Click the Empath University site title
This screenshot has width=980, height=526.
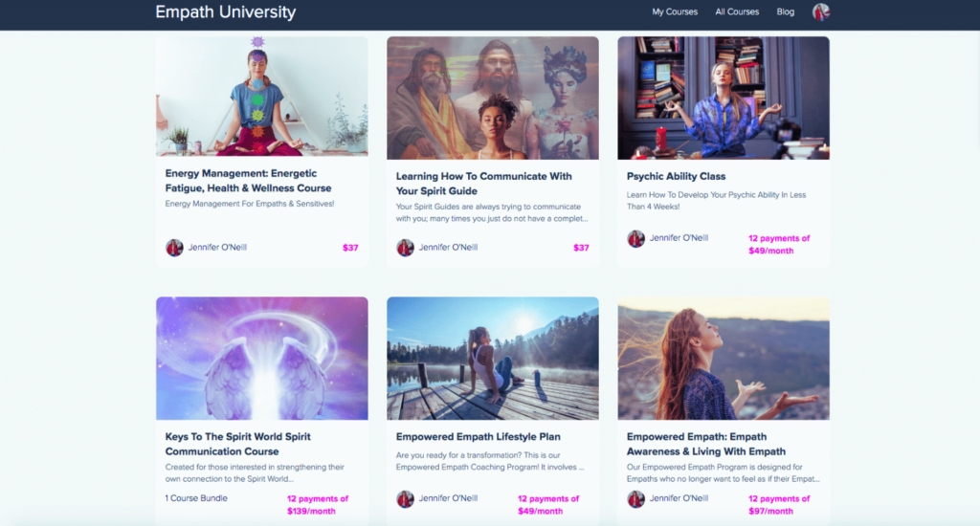pos(226,11)
